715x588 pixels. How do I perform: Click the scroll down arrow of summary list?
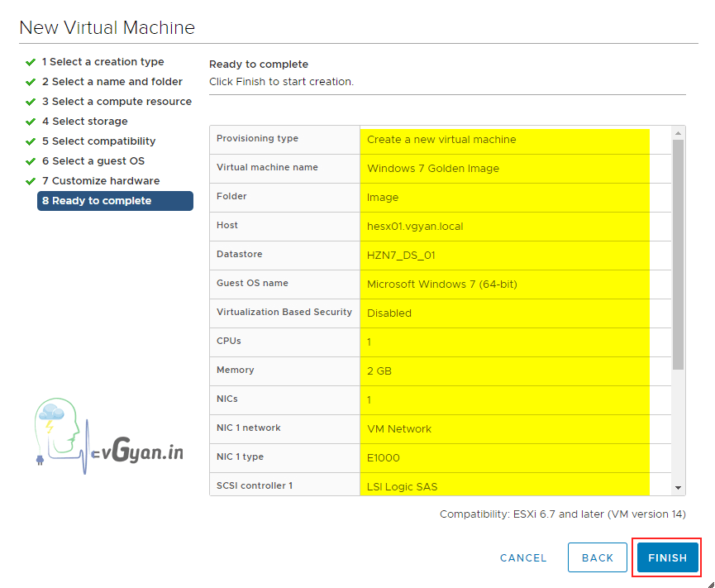click(679, 489)
